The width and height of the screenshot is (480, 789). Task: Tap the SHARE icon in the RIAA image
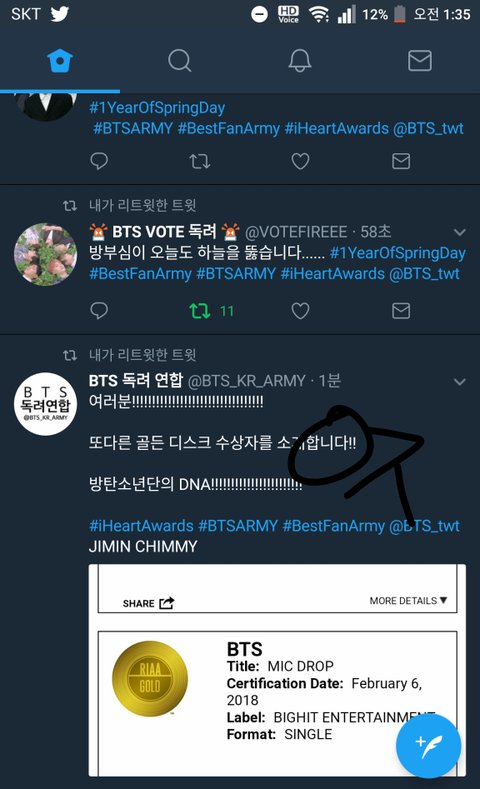pos(148,603)
